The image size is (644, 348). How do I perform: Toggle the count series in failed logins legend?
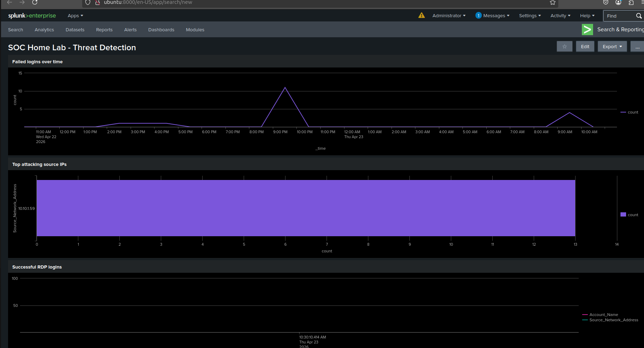pos(632,112)
